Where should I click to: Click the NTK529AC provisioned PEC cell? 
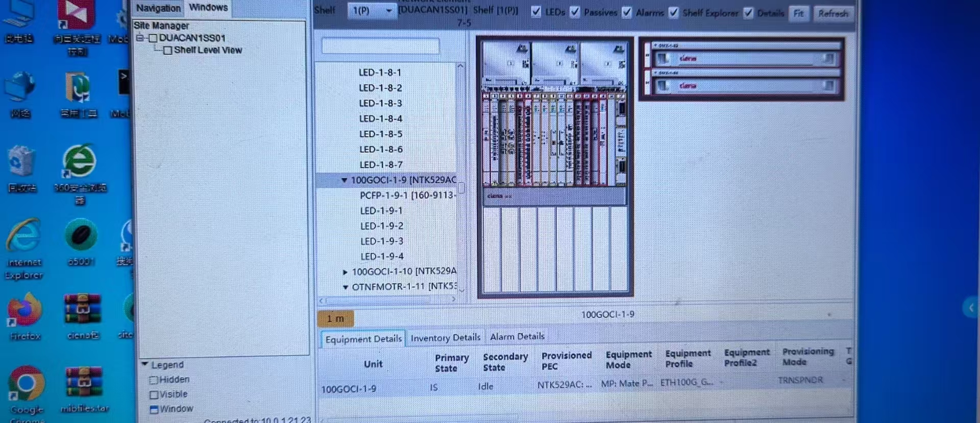click(564, 385)
